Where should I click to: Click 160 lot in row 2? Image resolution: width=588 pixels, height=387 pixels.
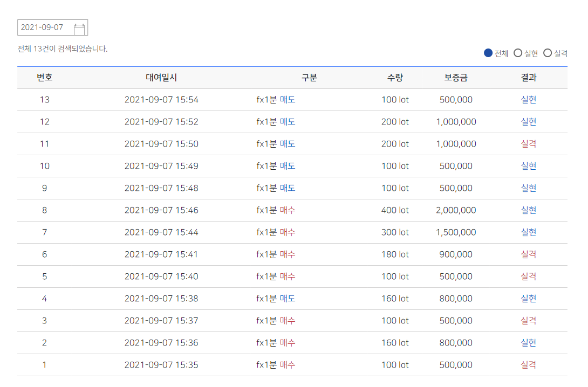coord(395,343)
